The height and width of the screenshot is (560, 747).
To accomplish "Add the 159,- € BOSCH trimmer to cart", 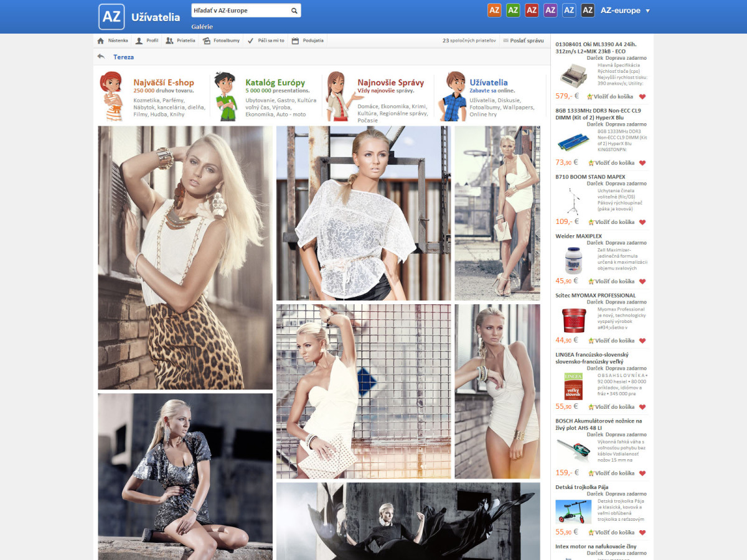I will [x=611, y=473].
